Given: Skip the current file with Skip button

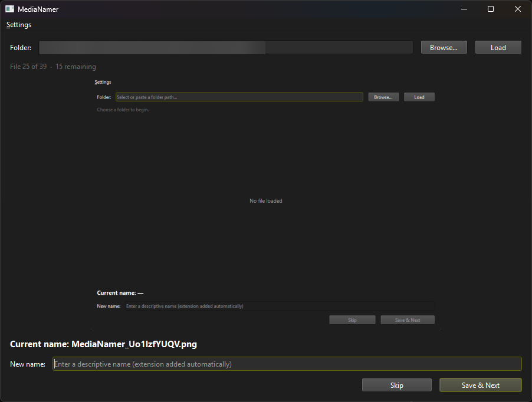Looking at the screenshot, I should [396, 385].
